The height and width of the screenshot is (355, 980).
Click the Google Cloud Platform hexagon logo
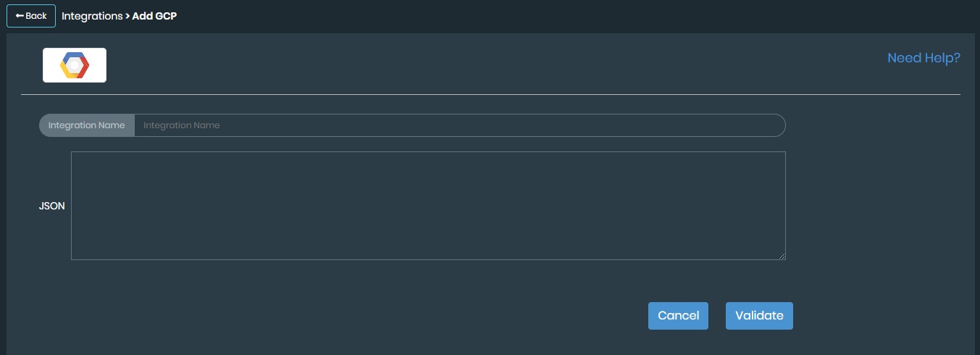tap(74, 65)
